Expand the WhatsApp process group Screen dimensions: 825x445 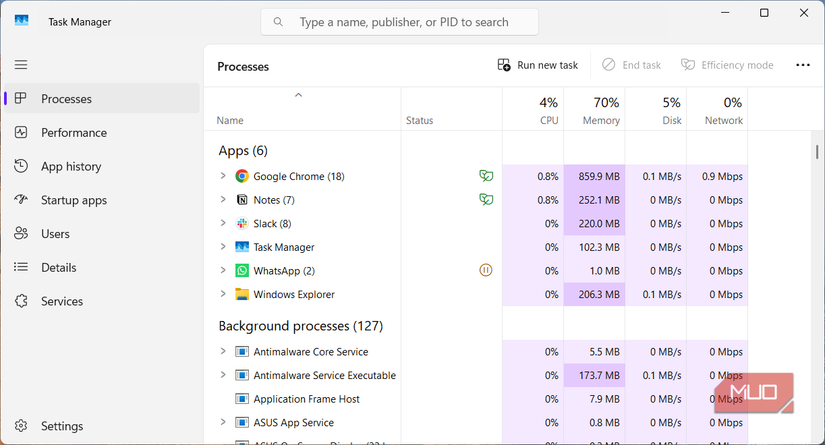coord(223,270)
